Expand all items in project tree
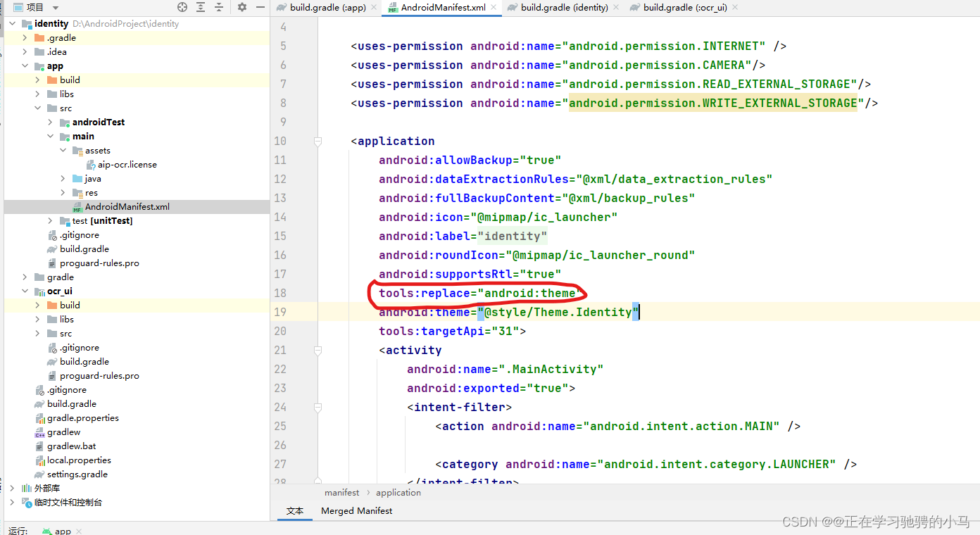 tap(201, 7)
